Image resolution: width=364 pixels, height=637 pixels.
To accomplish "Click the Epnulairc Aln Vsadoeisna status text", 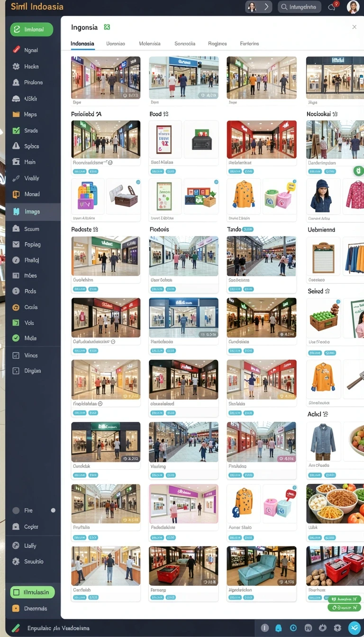I will [58, 628].
